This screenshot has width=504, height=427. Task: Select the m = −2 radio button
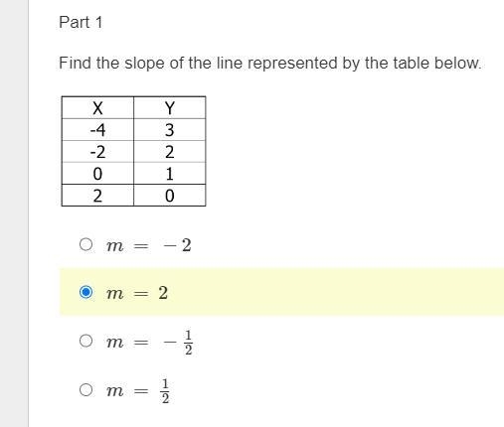(86, 244)
